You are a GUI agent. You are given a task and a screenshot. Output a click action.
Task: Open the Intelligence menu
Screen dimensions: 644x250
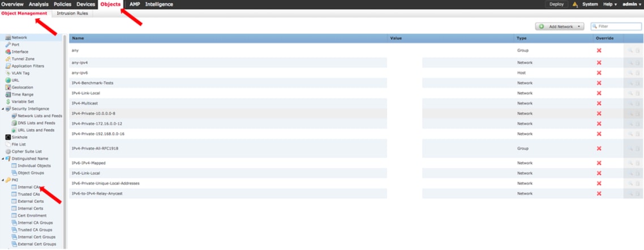tap(159, 4)
